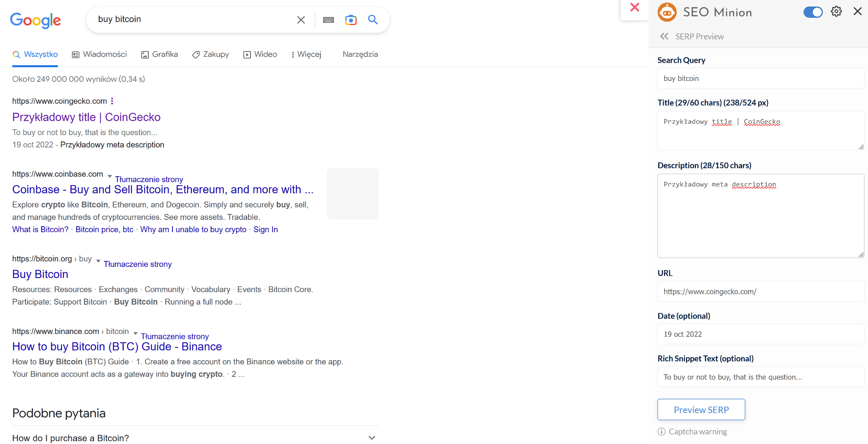Toggle the SEO Minion on/off switch
Viewport: 868px width, 444px height.
click(813, 12)
